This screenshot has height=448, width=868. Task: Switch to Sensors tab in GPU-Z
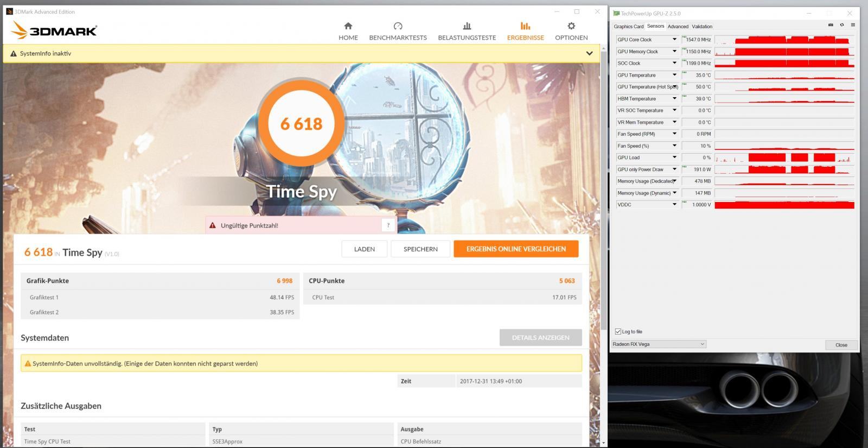coord(655,26)
